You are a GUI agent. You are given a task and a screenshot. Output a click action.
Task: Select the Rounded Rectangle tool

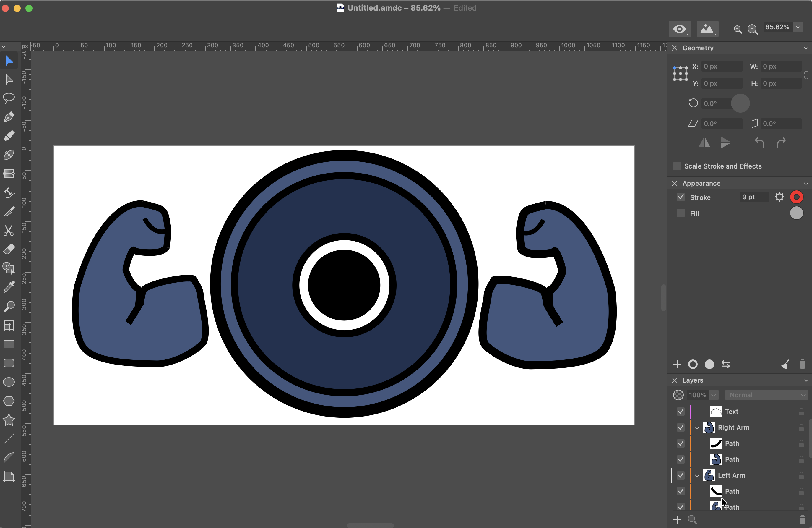[x=9, y=363]
